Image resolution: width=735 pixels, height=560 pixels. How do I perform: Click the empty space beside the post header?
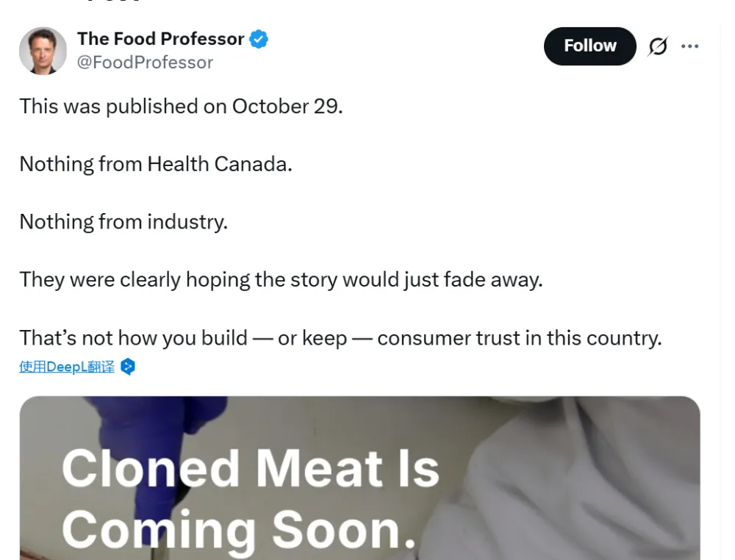[x=404, y=48]
